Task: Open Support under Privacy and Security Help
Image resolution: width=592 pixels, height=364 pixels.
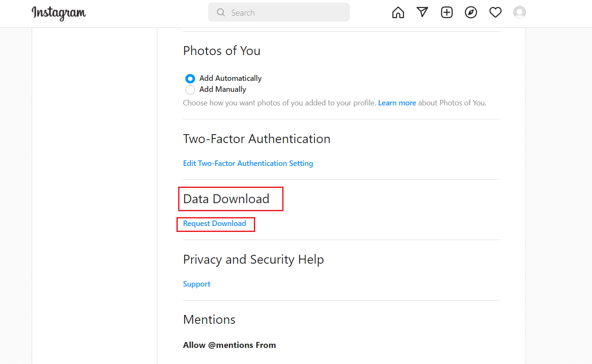Action: [x=196, y=284]
